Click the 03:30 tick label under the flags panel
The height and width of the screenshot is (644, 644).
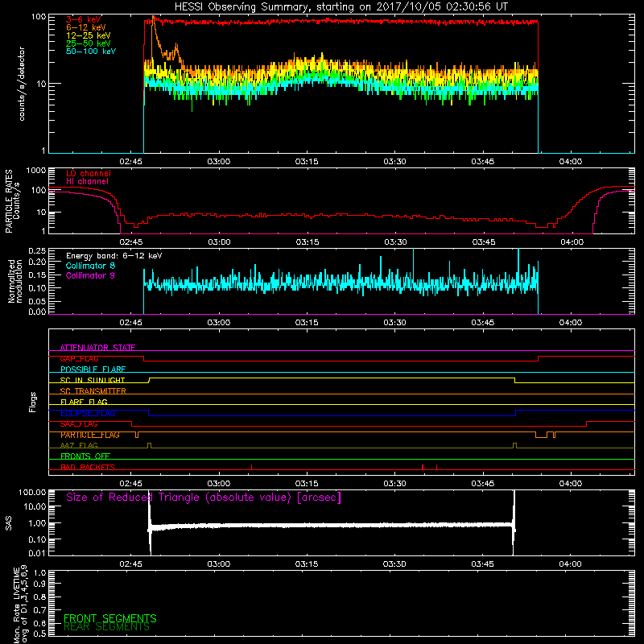coord(394,484)
